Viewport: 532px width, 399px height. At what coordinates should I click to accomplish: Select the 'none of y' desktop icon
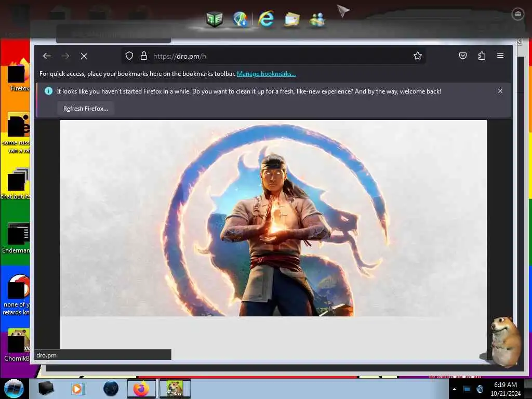pos(16,295)
